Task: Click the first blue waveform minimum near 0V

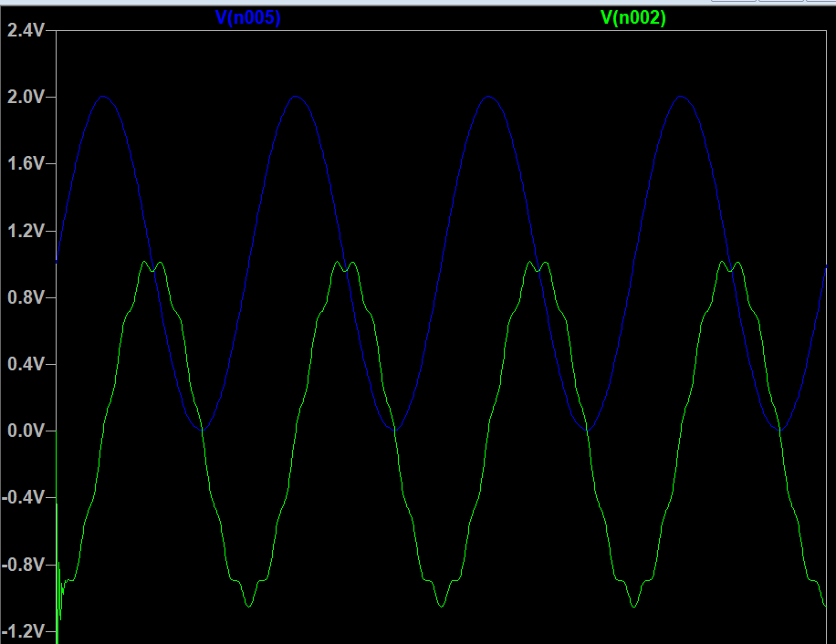Action: coord(202,429)
